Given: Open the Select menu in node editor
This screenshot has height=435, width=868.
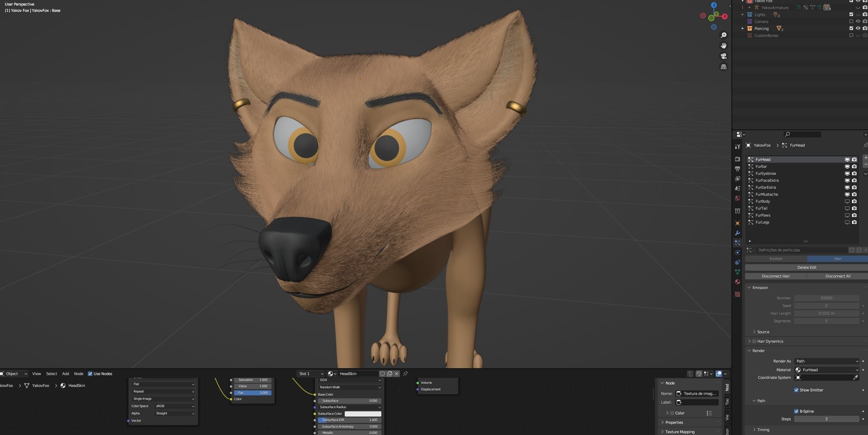Looking at the screenshot, I should 51,374.
